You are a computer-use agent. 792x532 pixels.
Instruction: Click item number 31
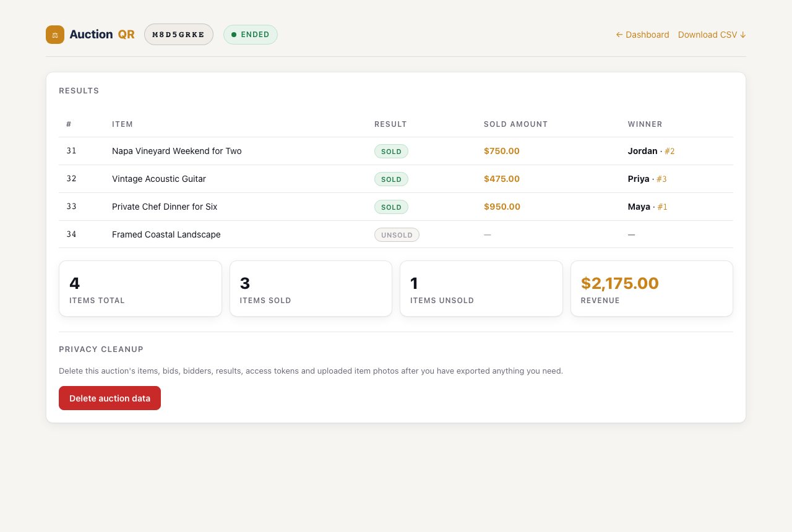[x=71, y=151]
